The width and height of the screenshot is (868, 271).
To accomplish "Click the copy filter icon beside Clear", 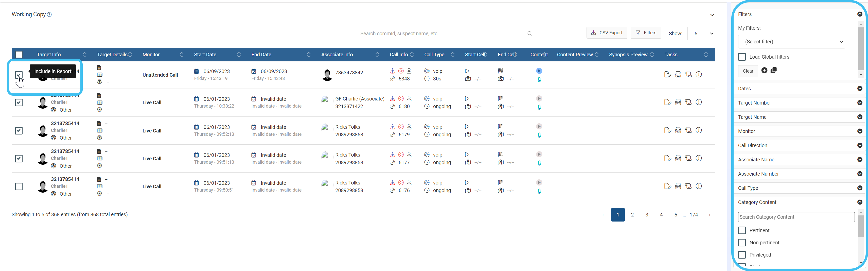I will click(x=774, y=71).
